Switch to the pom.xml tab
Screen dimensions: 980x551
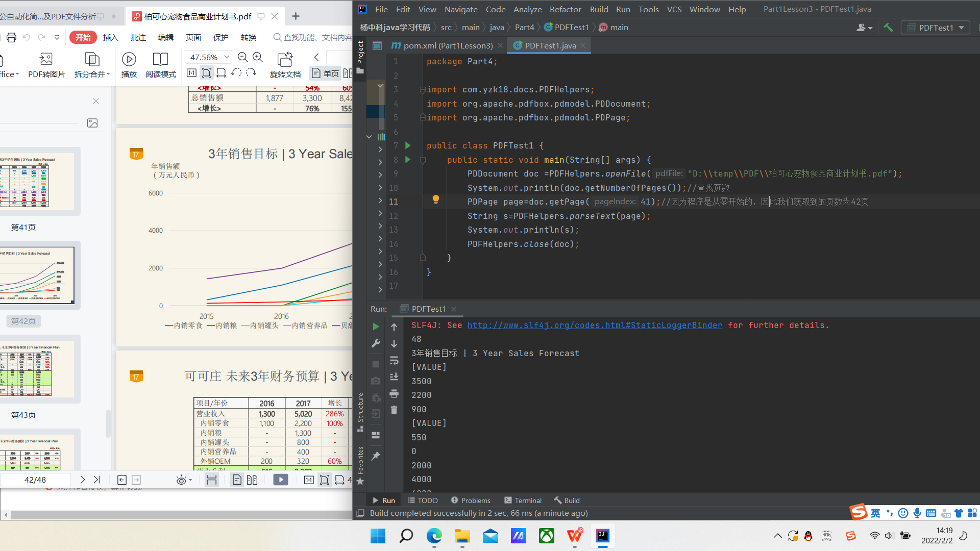[x=444, y=45]
